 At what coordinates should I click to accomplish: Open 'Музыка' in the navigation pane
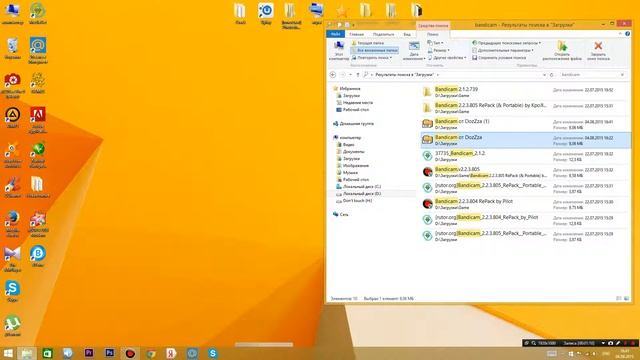[347, 173]
